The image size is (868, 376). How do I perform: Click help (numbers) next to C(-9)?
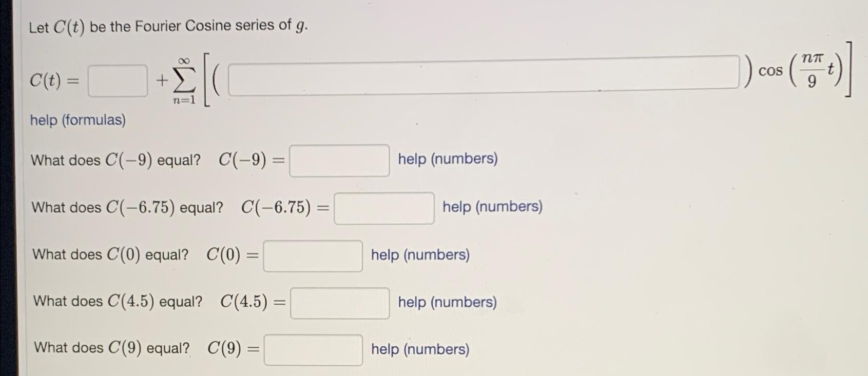point(447,159)
